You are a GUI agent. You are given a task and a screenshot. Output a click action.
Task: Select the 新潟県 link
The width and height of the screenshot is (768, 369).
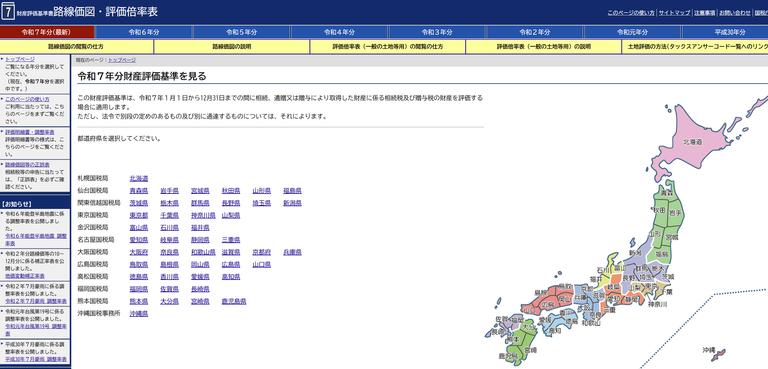pyautogui.click(x=292, y=203)
